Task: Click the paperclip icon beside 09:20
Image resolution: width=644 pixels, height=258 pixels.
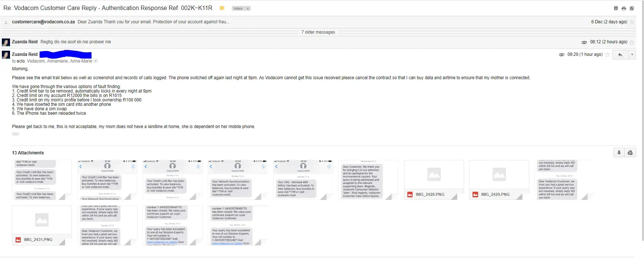Action: click(561, 54)
